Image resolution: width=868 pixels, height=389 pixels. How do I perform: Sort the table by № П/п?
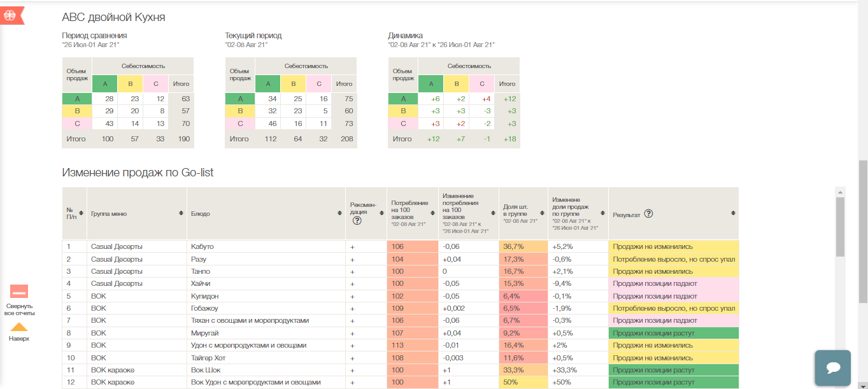coord(82,213)
